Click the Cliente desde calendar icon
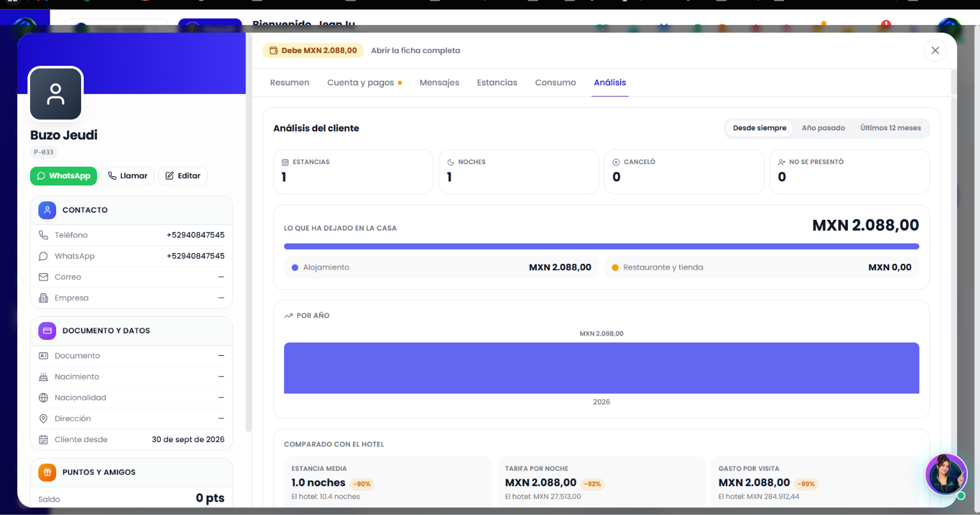 click(x=43, y=440)
